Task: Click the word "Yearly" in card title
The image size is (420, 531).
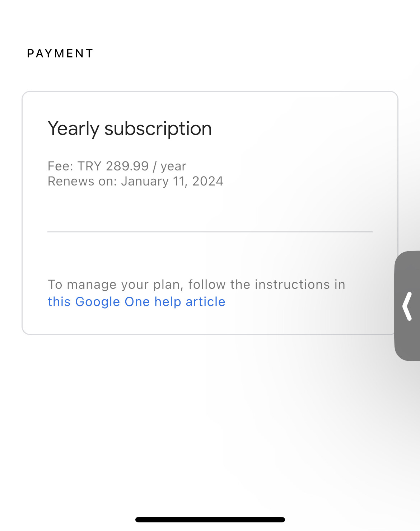Action: click(x=73, y=128)
